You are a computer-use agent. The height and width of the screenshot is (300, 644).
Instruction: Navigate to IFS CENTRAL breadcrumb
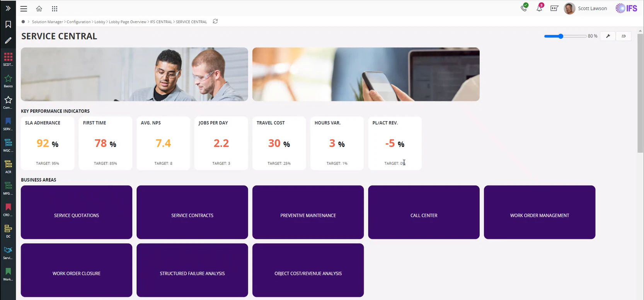tap(161, 22)
